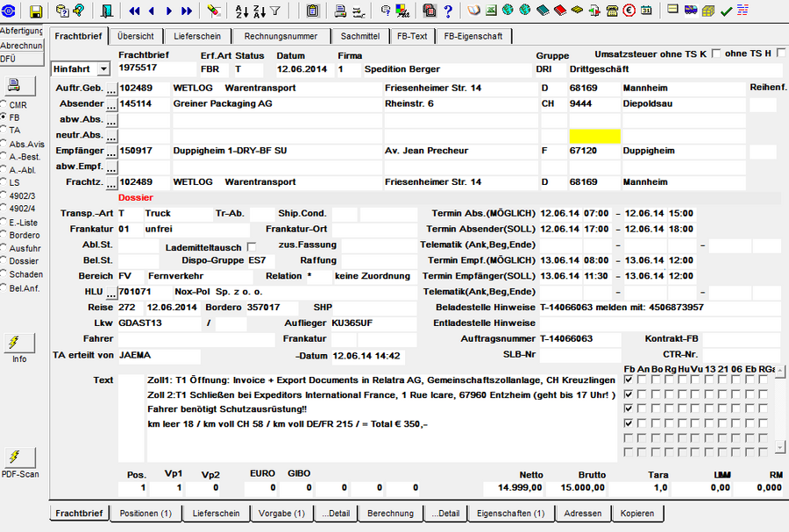Click the exit door icon
This screenshot has width=789, height=532.
click(106, 11)
